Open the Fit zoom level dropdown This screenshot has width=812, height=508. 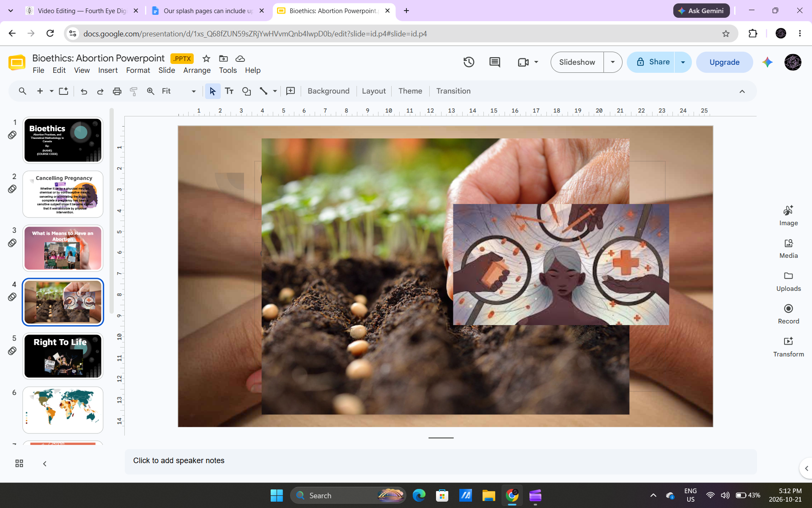[179, 91]
